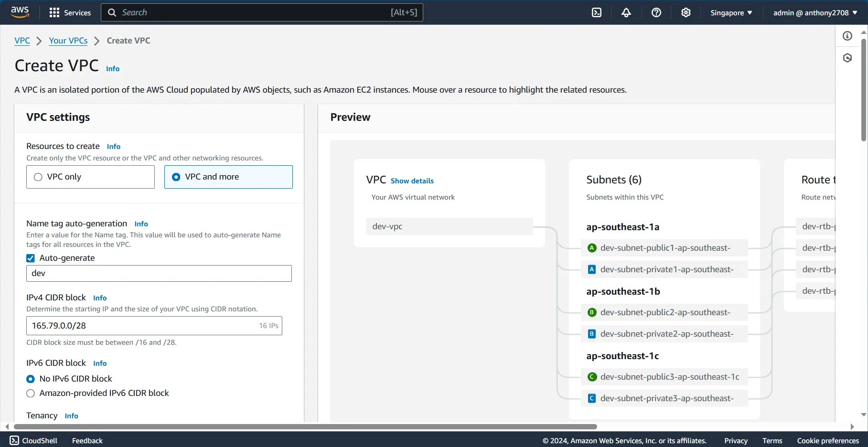
Task: Launch CloudShell from top bar icon
Action: (597, 12)
